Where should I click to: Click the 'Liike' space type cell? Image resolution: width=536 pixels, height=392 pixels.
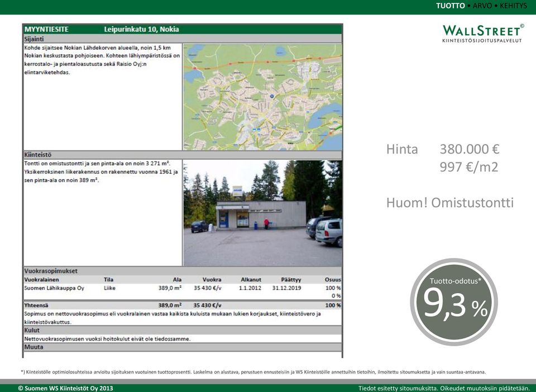coord(110,288)
